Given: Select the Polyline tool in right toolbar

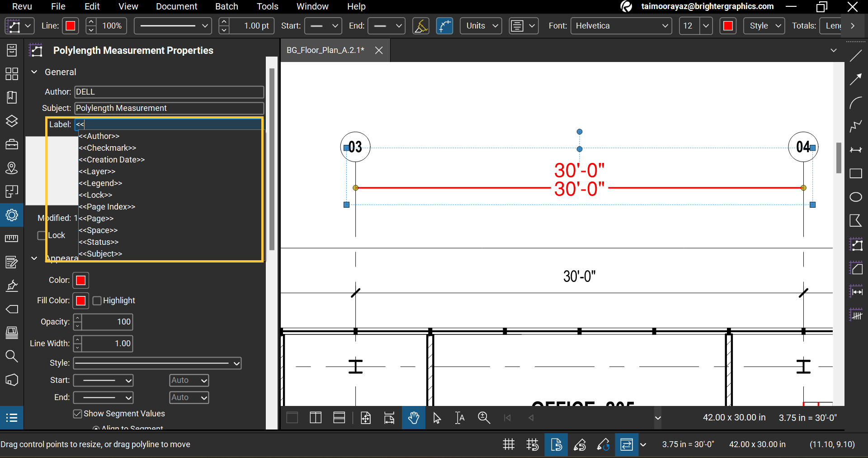Looking at the screenshot, I should (x=856, y=126).
